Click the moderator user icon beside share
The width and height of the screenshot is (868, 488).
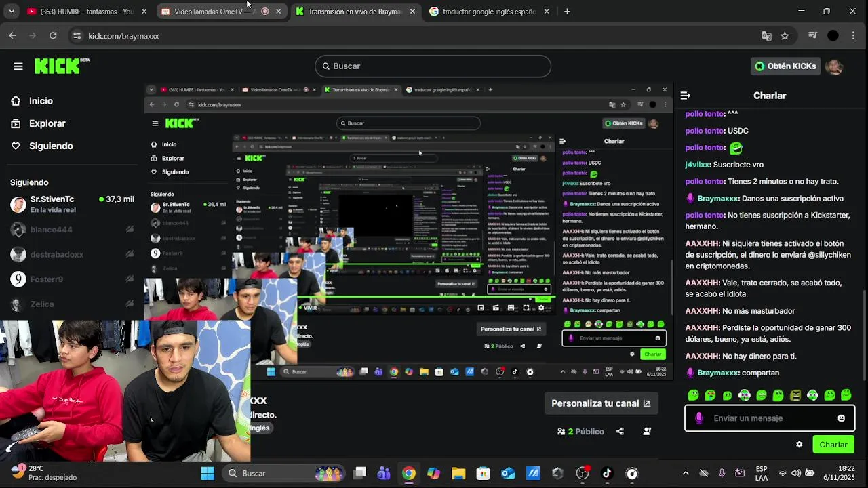[647, 432]
